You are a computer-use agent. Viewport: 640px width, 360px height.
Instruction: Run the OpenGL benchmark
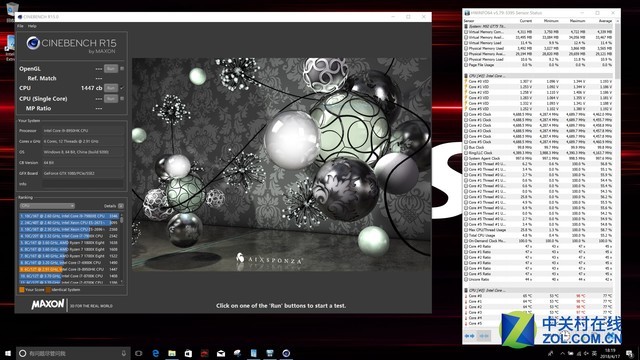tap(111, 69)
